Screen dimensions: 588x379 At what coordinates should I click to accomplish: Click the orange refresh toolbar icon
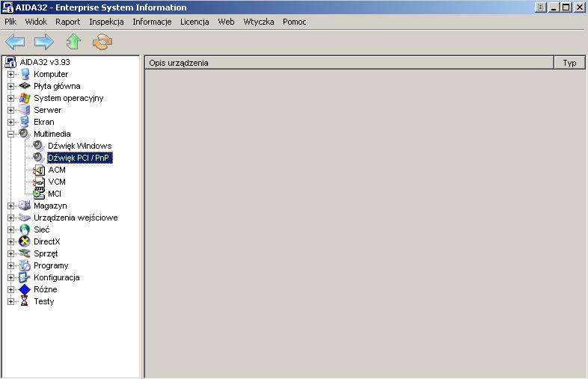(102, 42)
